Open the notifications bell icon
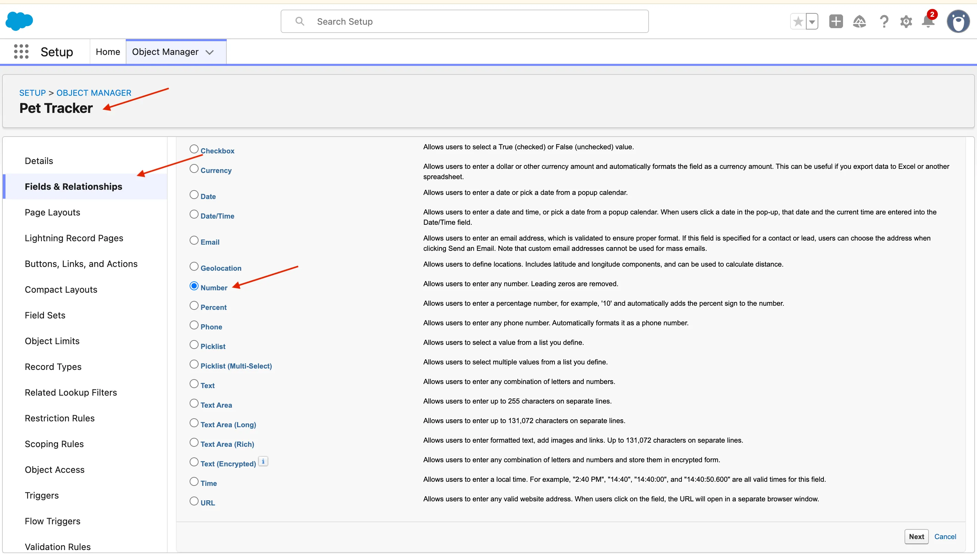Screen dimensions: 977x560 (x=928, y=22)
